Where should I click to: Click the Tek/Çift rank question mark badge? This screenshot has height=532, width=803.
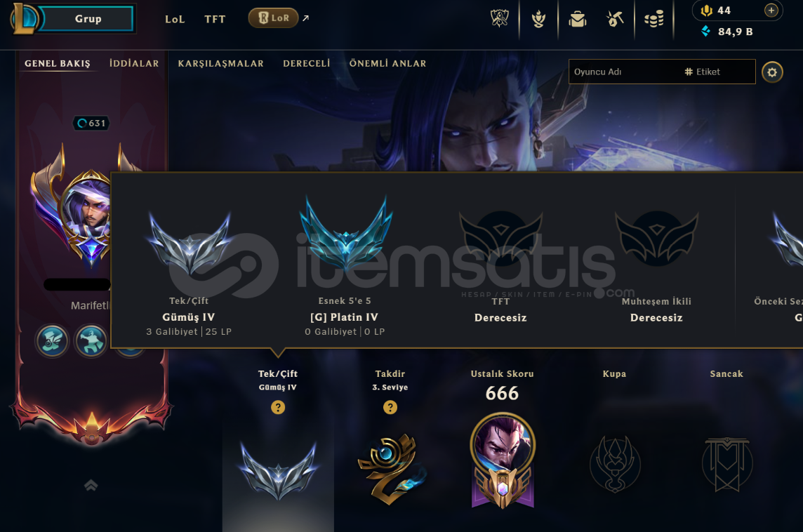(278, 408)
